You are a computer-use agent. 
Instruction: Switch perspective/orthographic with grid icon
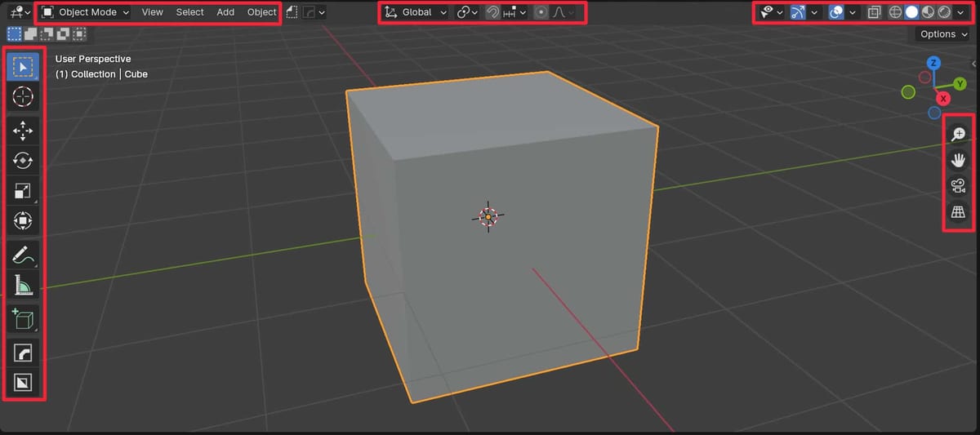[x=958, y=213]
